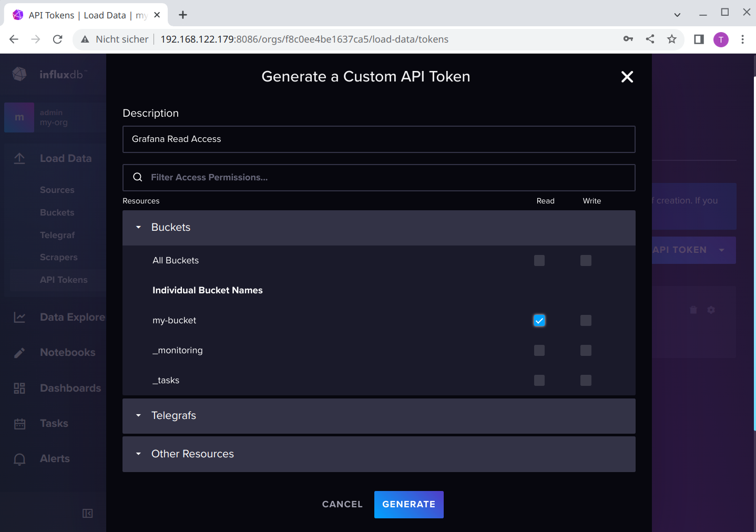Enable Write for _monitoring bucket

coord(586,351)
